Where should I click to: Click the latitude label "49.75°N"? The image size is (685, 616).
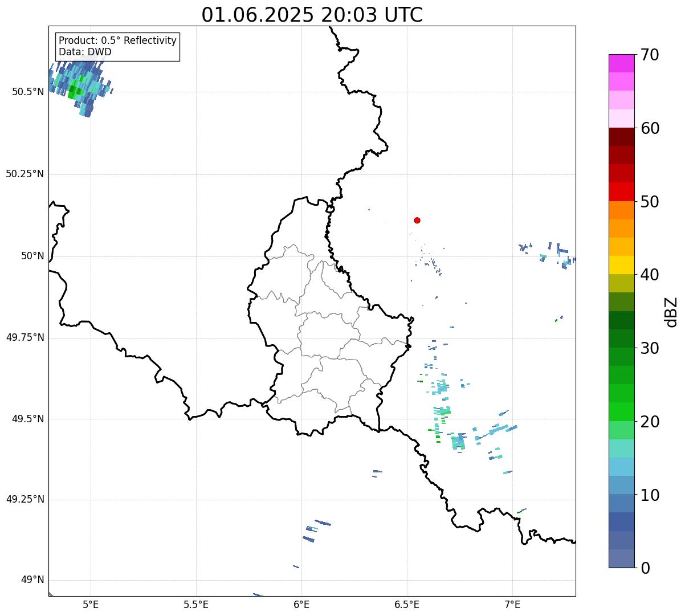25,337
